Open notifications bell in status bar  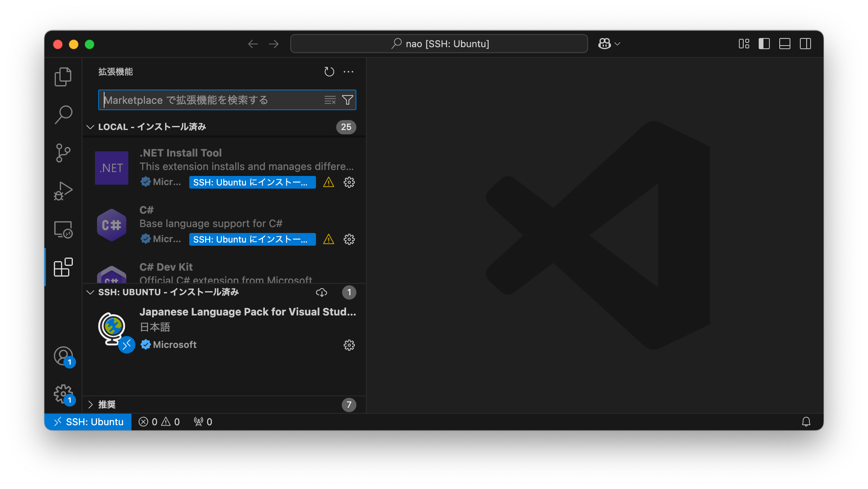806,422
